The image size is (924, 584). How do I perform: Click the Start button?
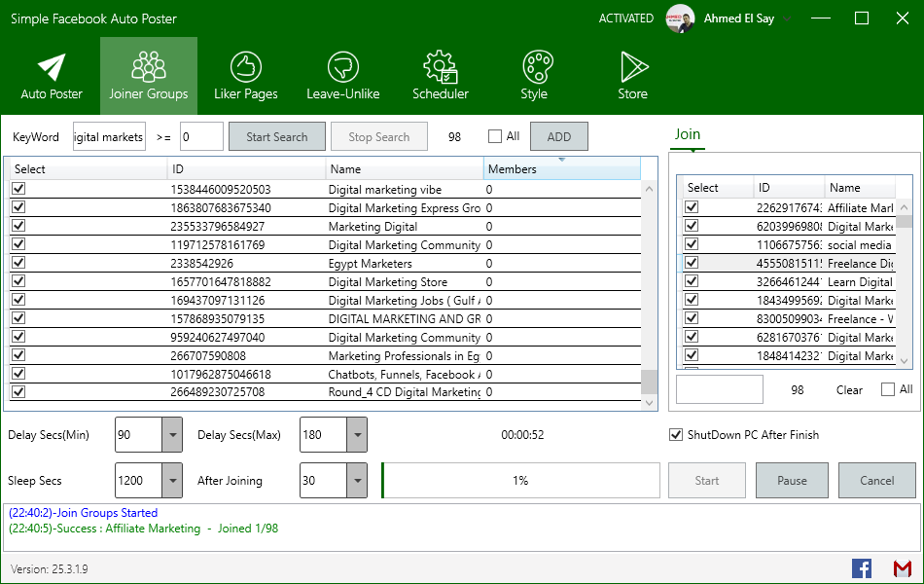[706, 480]
